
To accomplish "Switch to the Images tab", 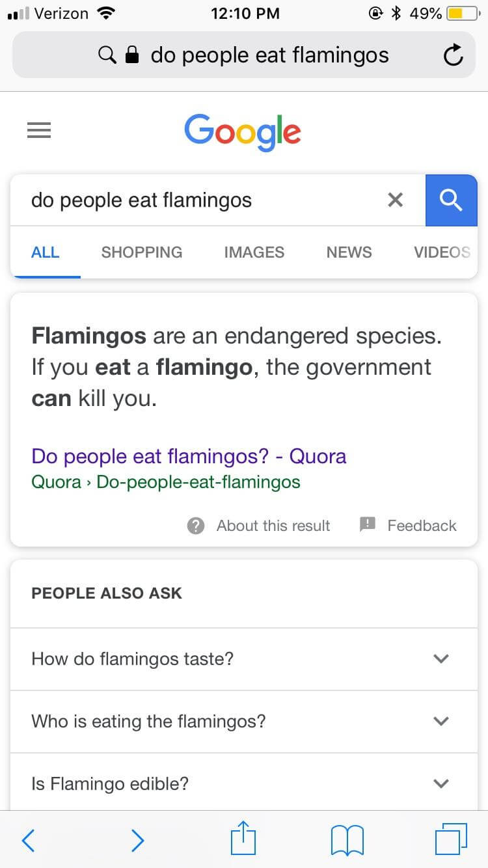I will [254, 252].
